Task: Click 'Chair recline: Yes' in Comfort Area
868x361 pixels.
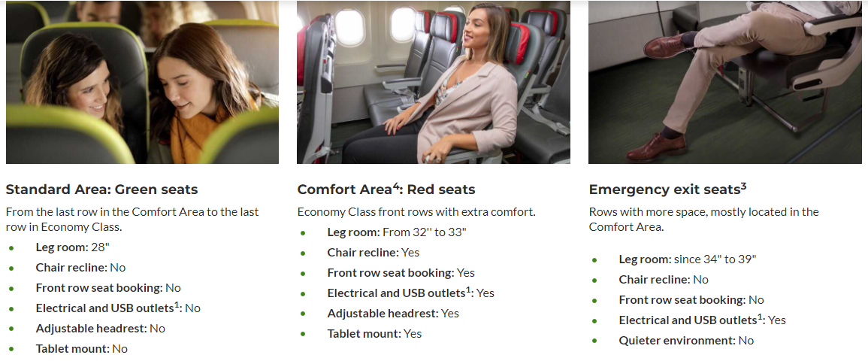Action: point(374,253)
